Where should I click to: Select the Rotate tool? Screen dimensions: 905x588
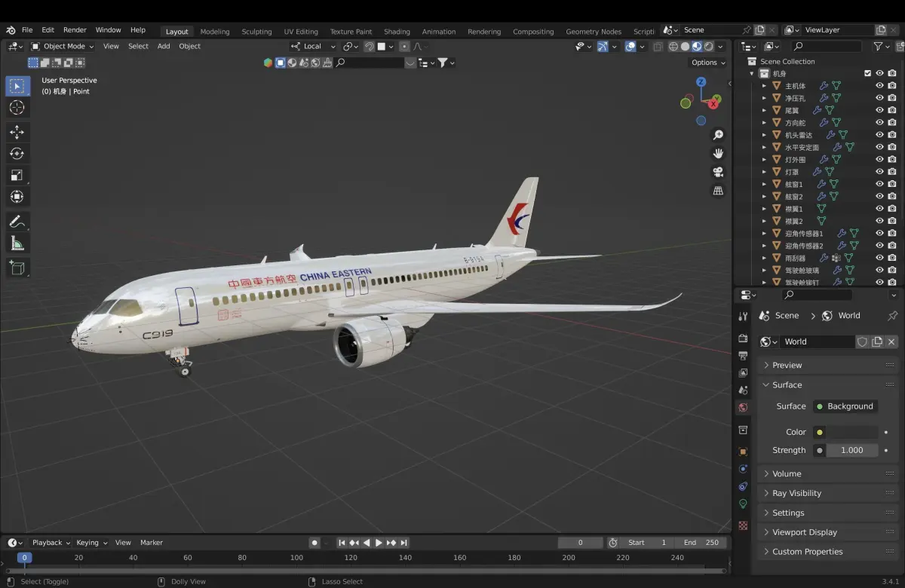(17, 154)
